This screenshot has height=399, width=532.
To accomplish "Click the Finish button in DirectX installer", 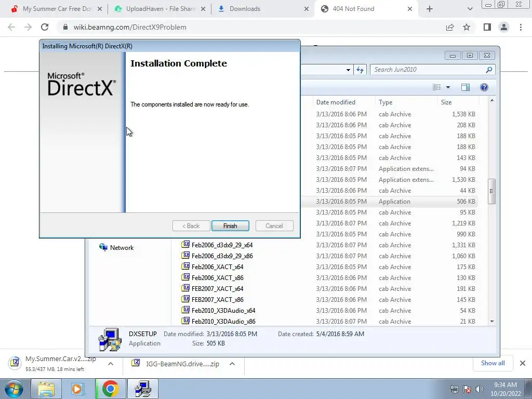I will pyautogui.click(x=230, y=226).
